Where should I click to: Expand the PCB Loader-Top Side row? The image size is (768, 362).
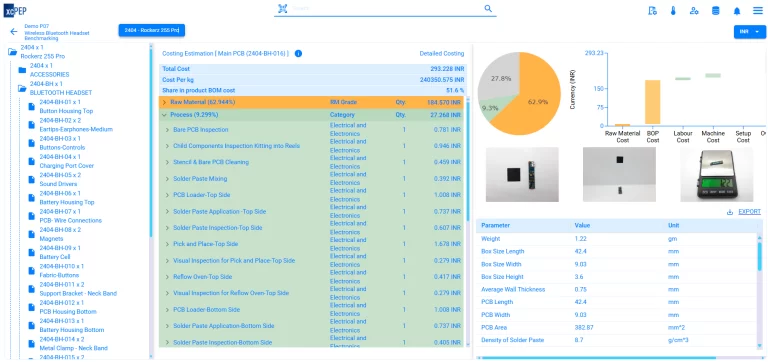[167, 195]
